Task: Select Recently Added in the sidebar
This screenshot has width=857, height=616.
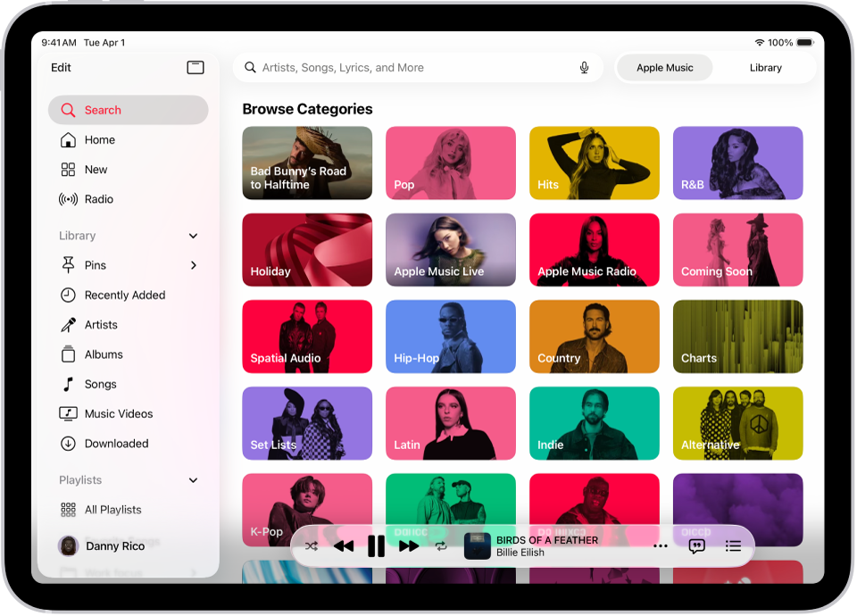Action: tap(121, 295)
